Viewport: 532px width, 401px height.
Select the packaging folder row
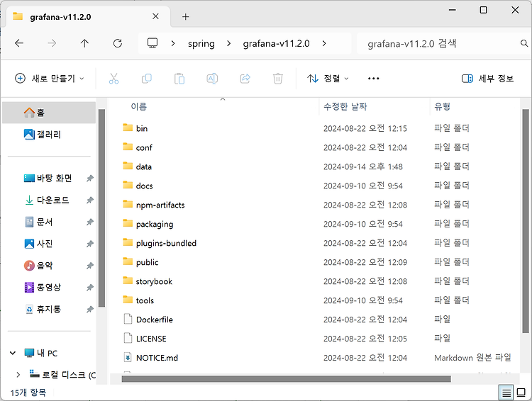pos(316,224)
